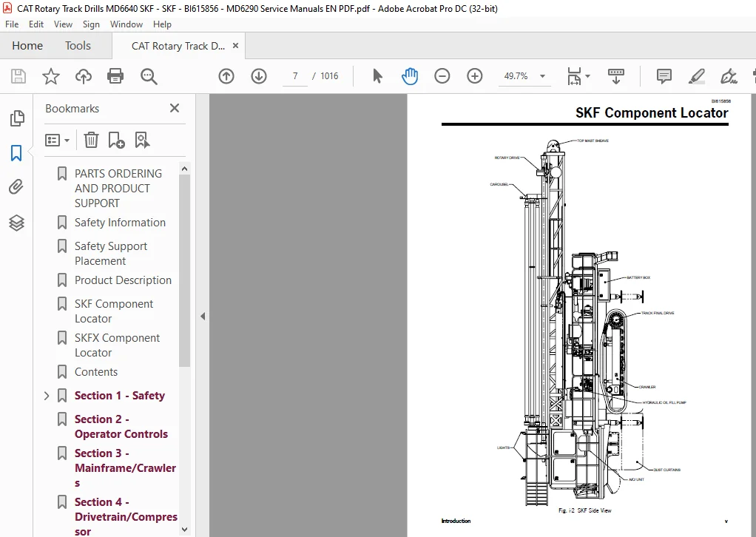Go to the previous page with the up arrow
The image size is (756, 537).
click(x=226, y=76)
